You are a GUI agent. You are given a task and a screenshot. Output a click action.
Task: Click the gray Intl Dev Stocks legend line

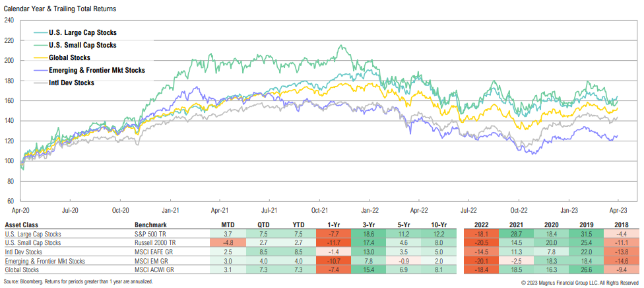(40, 83)
